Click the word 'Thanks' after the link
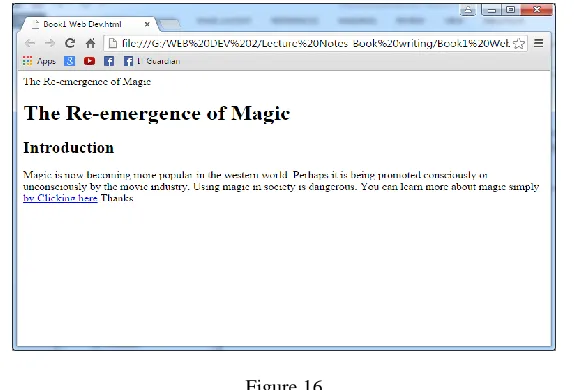 click(117, 198)
